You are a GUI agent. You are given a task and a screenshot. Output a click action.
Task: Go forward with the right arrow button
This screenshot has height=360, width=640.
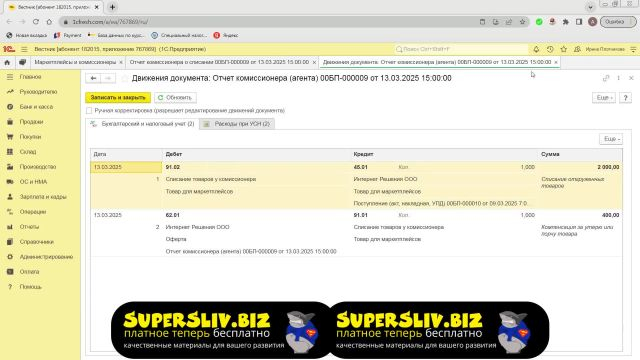pos(108,78)
